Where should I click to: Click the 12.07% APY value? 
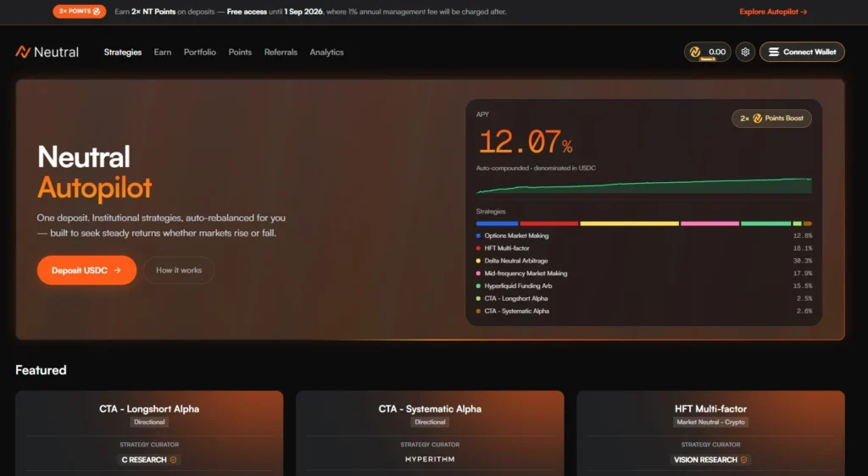click(x=526, y=142)
